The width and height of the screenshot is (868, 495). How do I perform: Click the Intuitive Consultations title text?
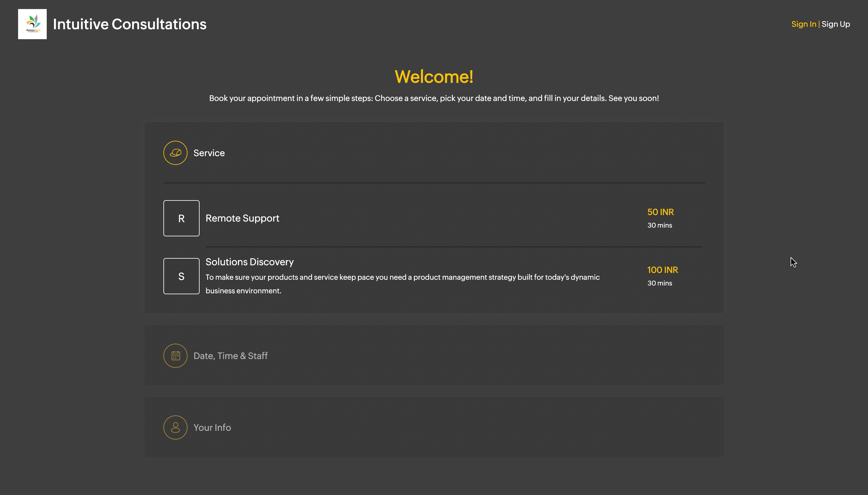click(130, 24)
